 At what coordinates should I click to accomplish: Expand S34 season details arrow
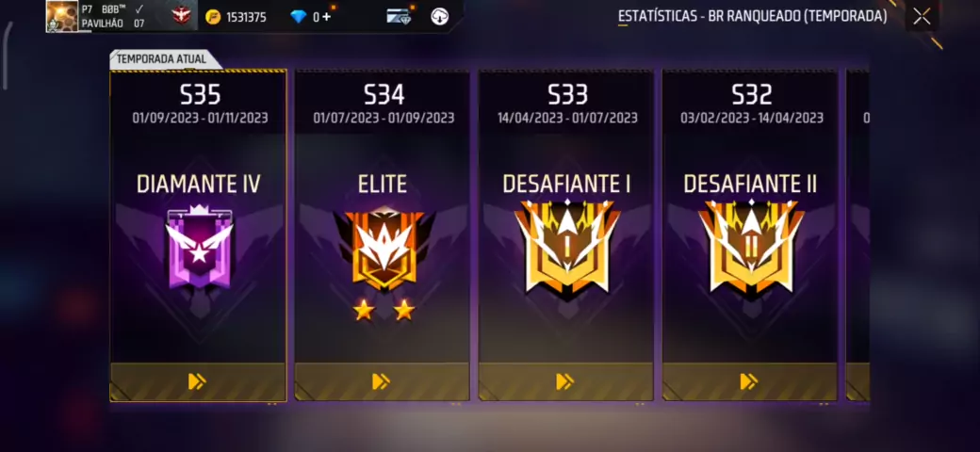382,381
